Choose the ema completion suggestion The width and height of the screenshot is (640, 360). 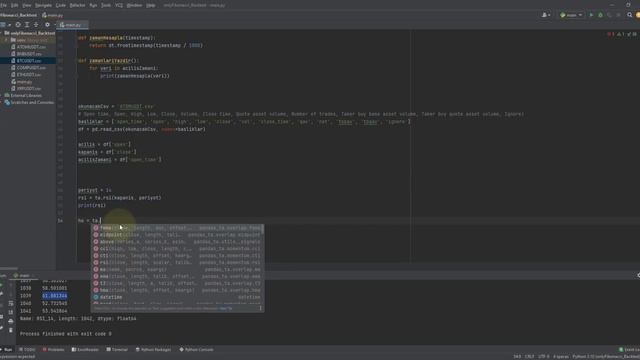pos(177,276)
